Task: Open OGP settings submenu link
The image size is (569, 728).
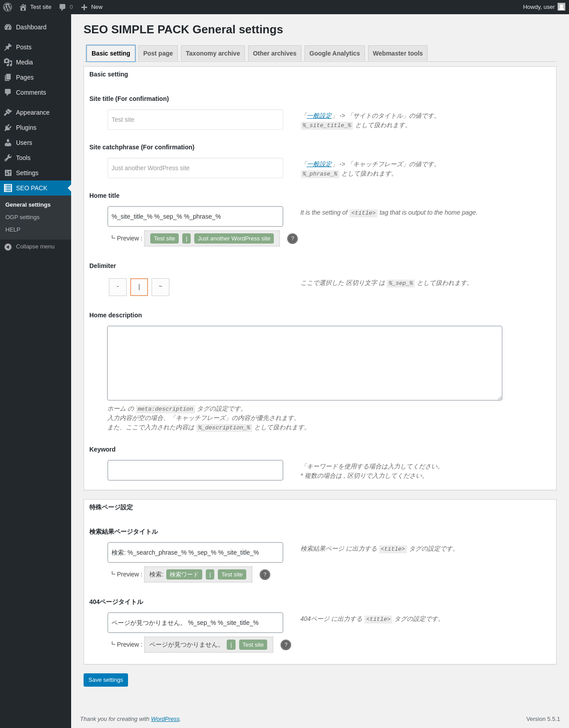Action: 22,217
